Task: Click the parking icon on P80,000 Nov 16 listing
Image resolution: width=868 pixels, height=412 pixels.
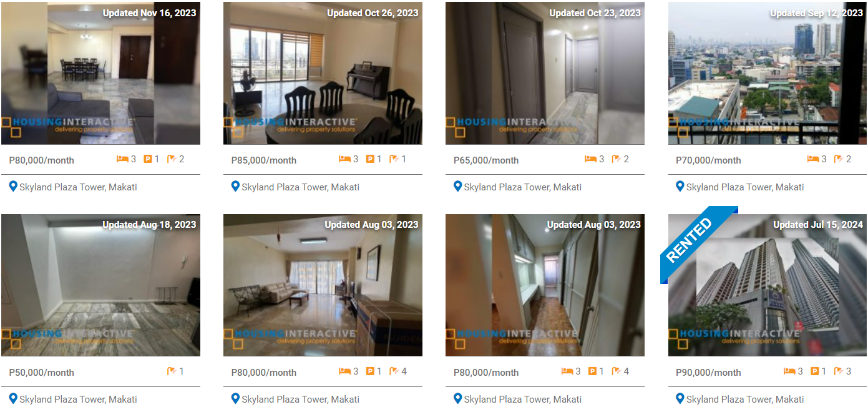Action: tap(148, 159)
